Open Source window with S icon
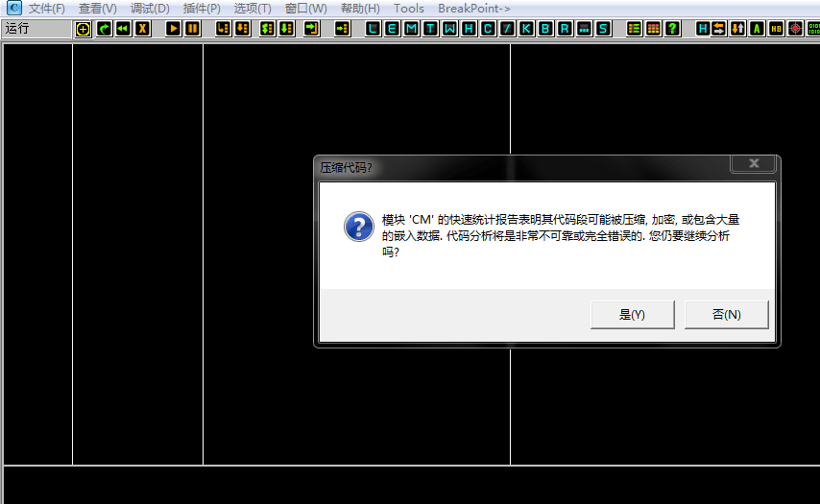Image resolution: width=820 pixels, height=504 pixels. tap(604, 29)
